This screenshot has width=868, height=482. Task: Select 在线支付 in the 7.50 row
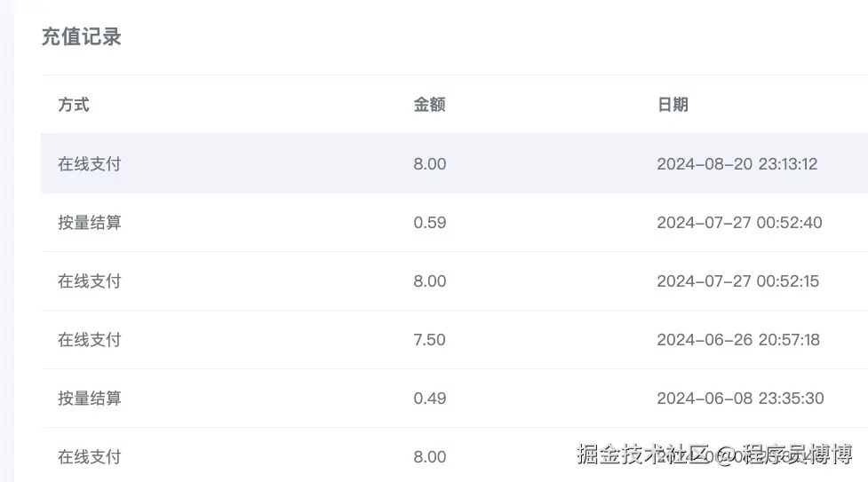point(89,340)
